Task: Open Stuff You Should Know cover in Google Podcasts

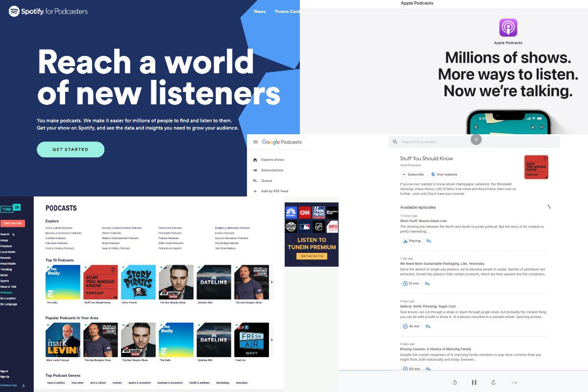Action: [536, 167]
